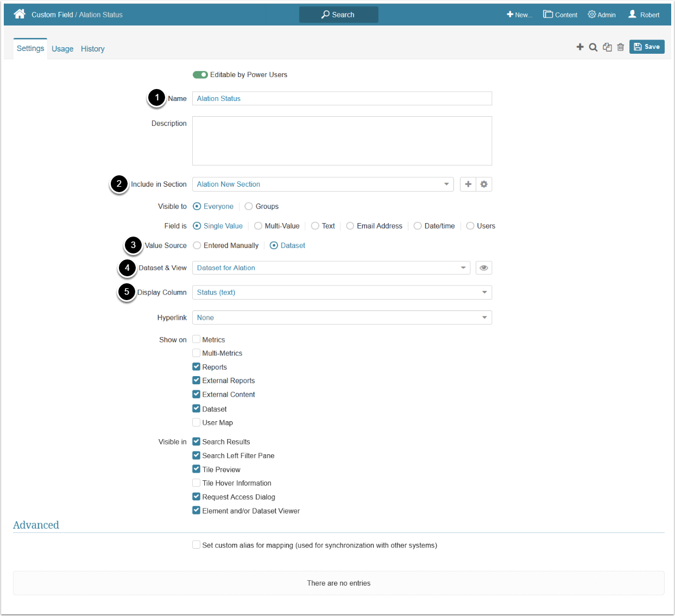Switch to the Usage tab
Screen dimensions: 675x616
[x=62, y=49]
